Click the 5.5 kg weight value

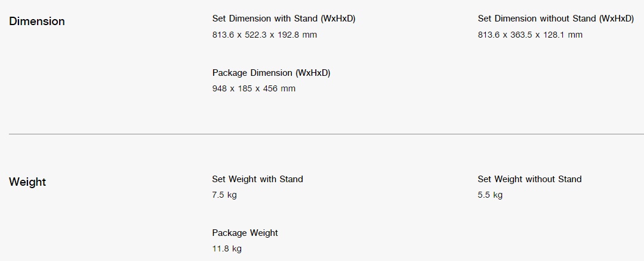490,195
